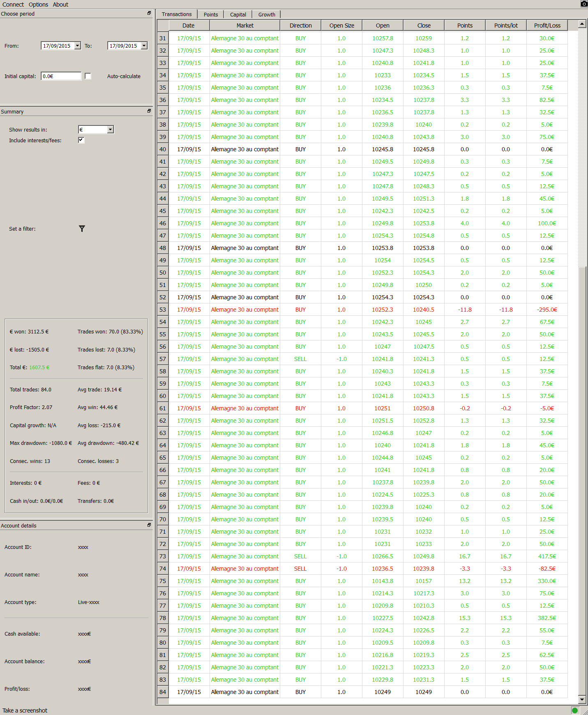Click the camera screenshot icon
588x715 pixels.
584,4
